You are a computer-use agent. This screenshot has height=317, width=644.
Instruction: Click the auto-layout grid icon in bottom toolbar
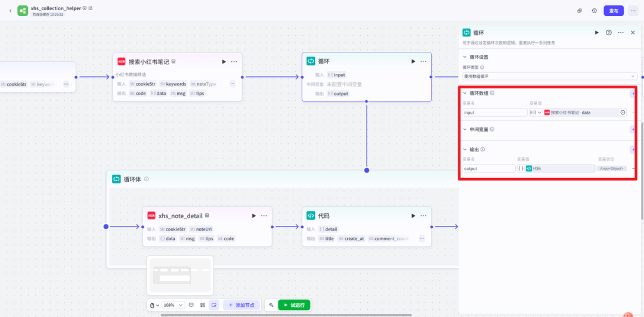(x=203, y=305)
